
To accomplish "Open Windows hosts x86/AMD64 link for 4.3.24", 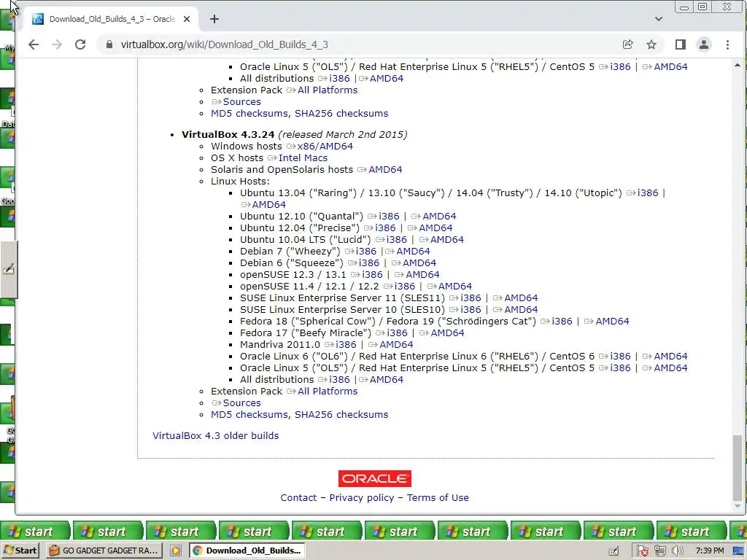I will [x=325, y=146].
